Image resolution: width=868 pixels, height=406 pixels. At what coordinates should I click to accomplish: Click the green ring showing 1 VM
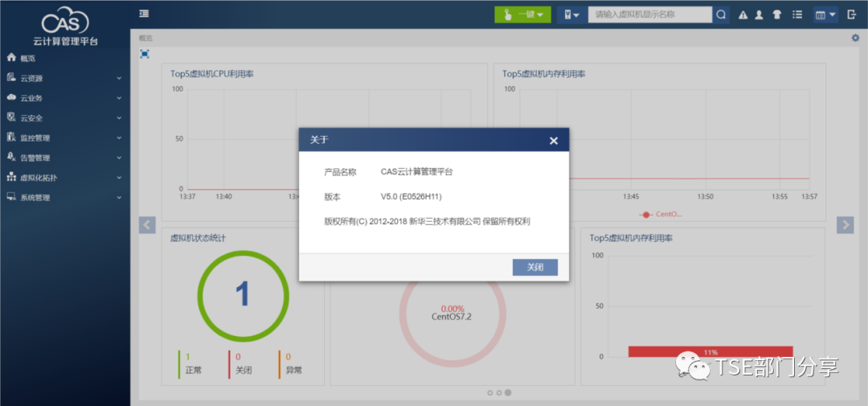tap(243, 296)
